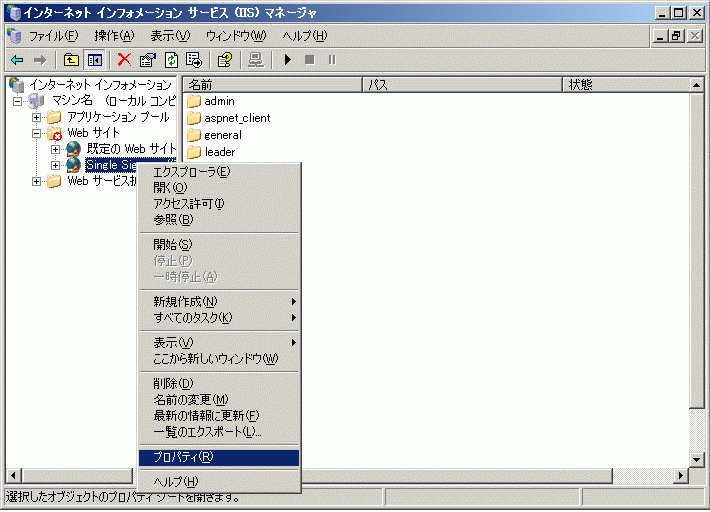Screen dimensions: 710x512
Task: Click the IIS manager icon in title bar
Action: point(14,13)
